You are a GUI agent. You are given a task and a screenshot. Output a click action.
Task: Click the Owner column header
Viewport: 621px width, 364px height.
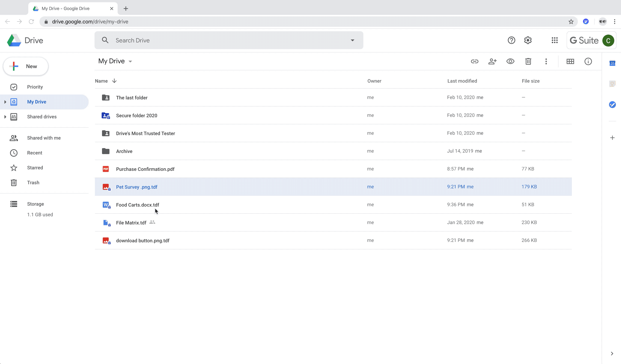coord(374,81)
